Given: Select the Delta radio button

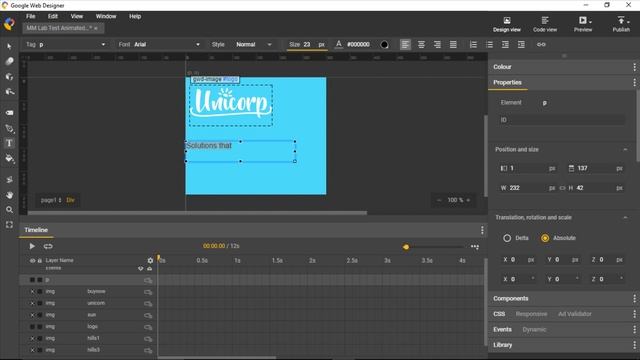Looking at the screenshot, I should point(507,238).
